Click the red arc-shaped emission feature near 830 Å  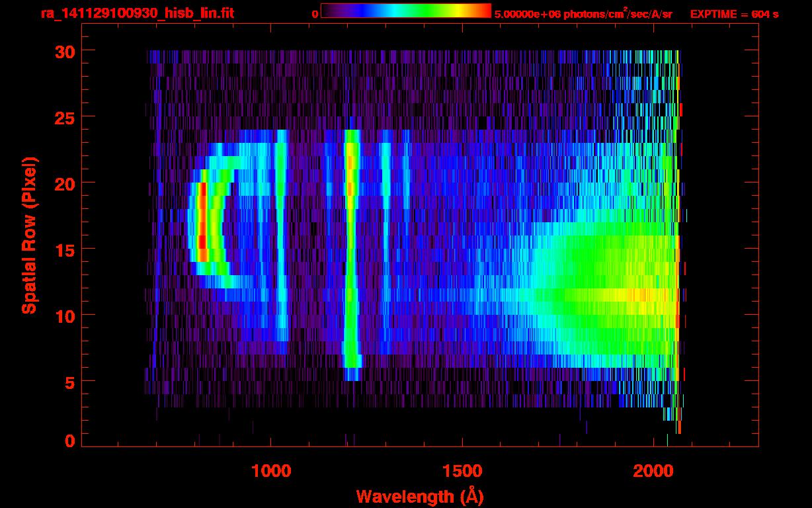coord(202,222)
